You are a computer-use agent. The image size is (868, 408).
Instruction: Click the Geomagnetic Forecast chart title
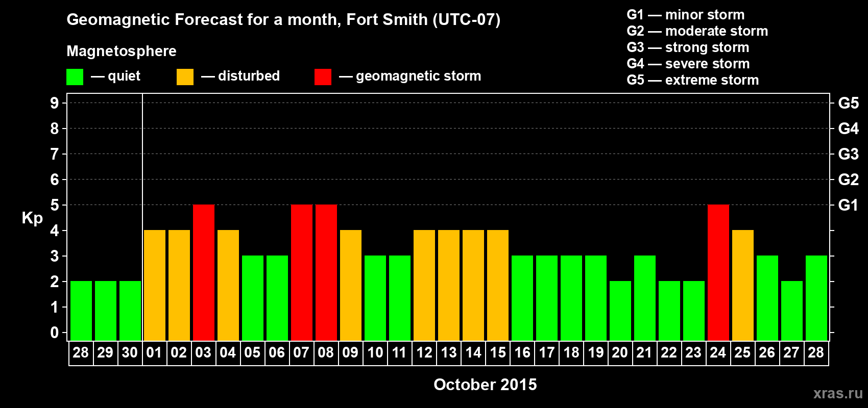coord(283,20)
